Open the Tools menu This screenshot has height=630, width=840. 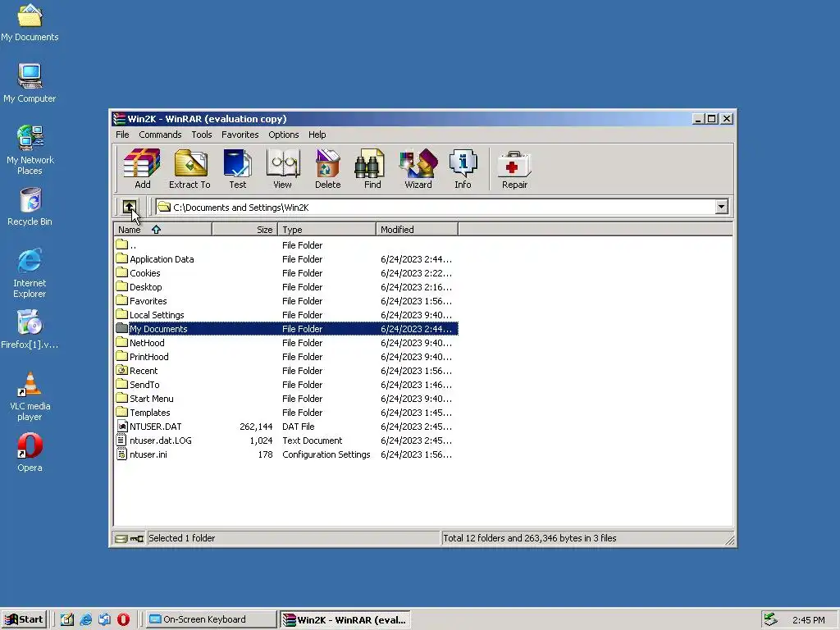click(x=202, y=135)
